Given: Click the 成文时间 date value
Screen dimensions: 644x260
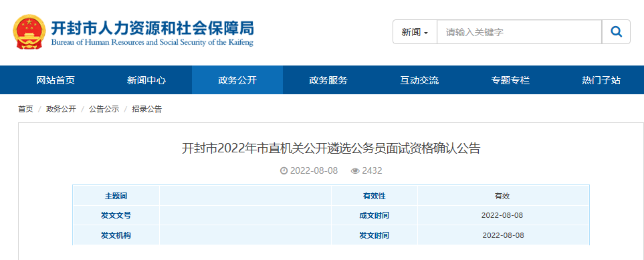Looking at the screenshot, I should click(x=502, y=215).
